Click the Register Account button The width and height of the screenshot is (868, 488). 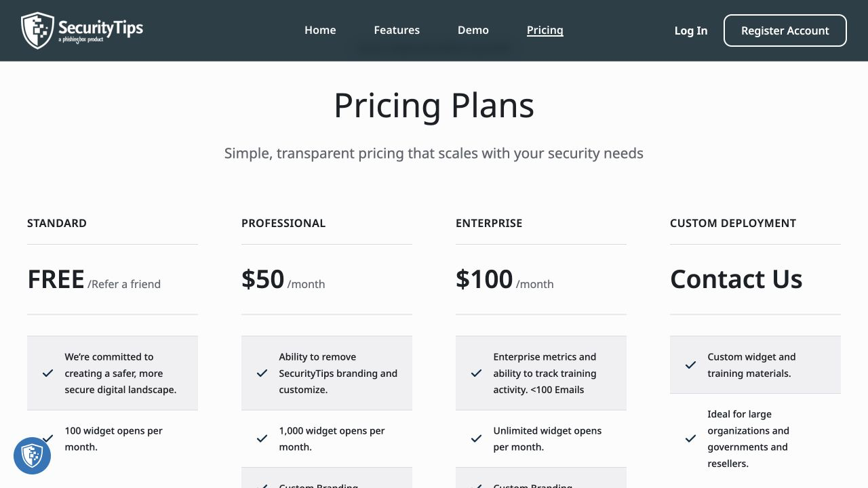tap(785, 30)
